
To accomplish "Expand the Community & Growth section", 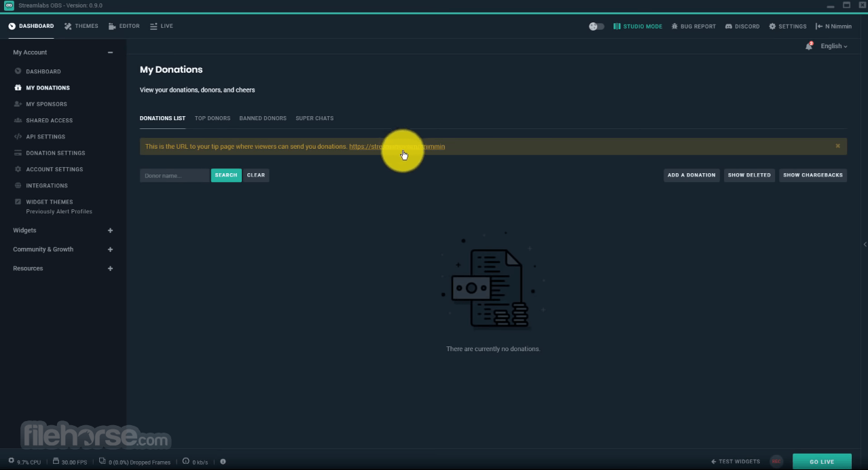I will (110, 249).
